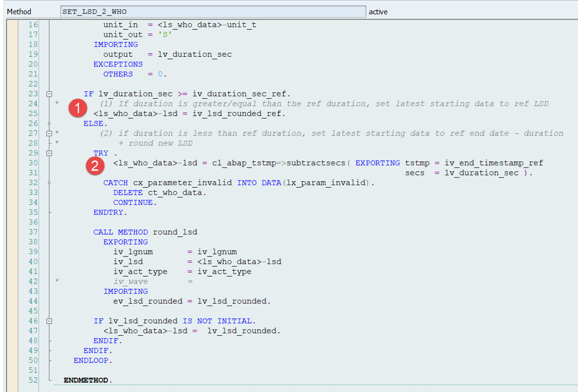
Task: Click the IMPORTING keyword on line 43
Action: (x=126, y=291)
